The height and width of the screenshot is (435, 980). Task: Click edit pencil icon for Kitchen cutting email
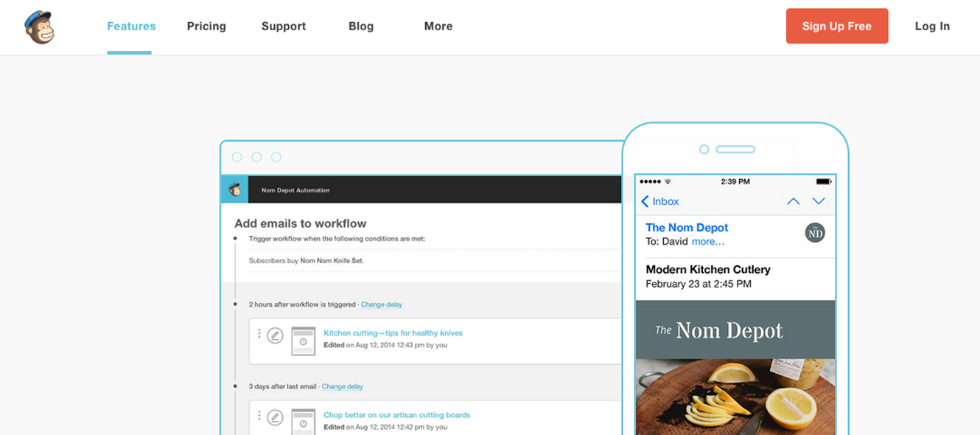[275, 335]
